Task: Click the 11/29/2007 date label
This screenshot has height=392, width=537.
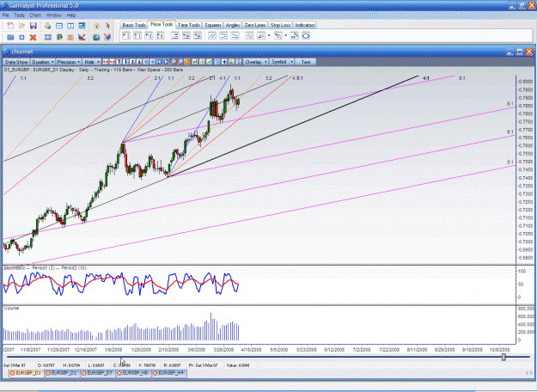Action: pos(58,350)
